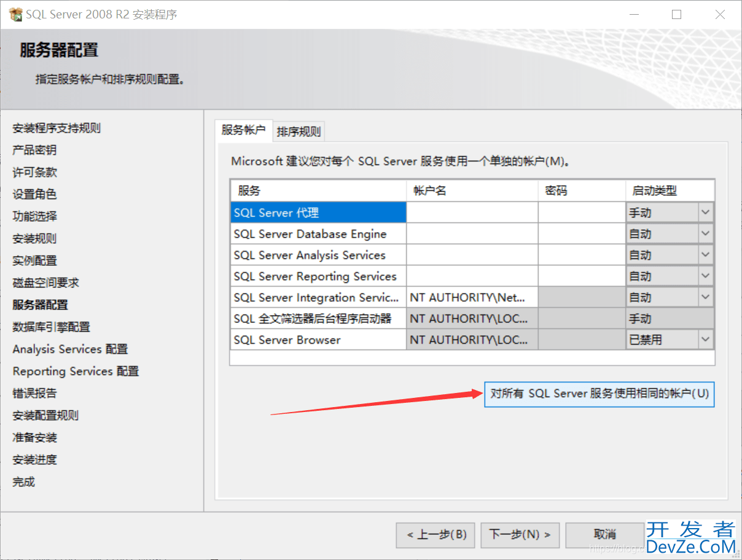Click account cell of SQL 全文筛选器后台程序启动器 row

pyautogui.click(x=472, y=319)
